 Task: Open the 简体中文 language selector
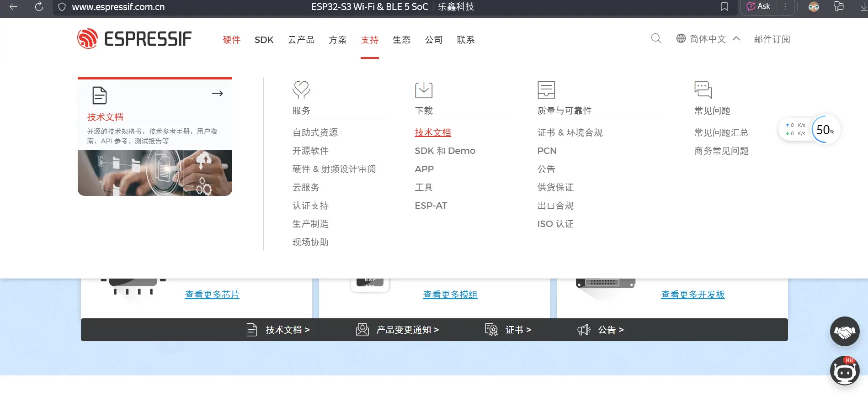[708, 39]
